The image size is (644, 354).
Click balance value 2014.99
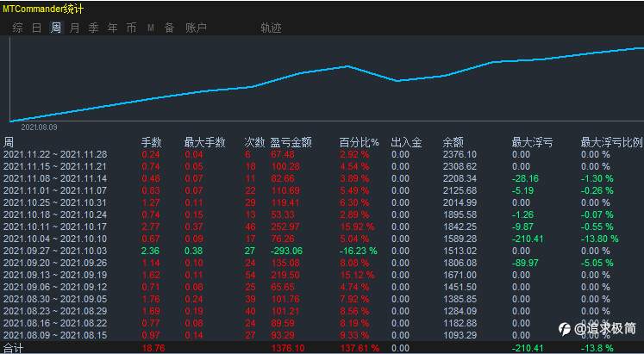coord(460,202)
